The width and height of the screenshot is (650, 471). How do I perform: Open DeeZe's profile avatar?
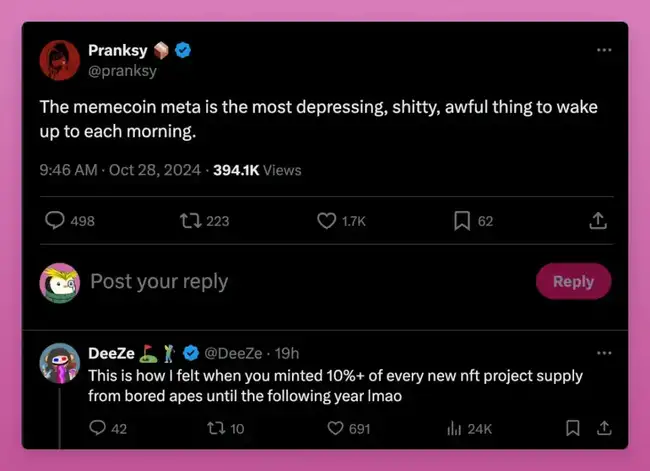click(59, 363)
